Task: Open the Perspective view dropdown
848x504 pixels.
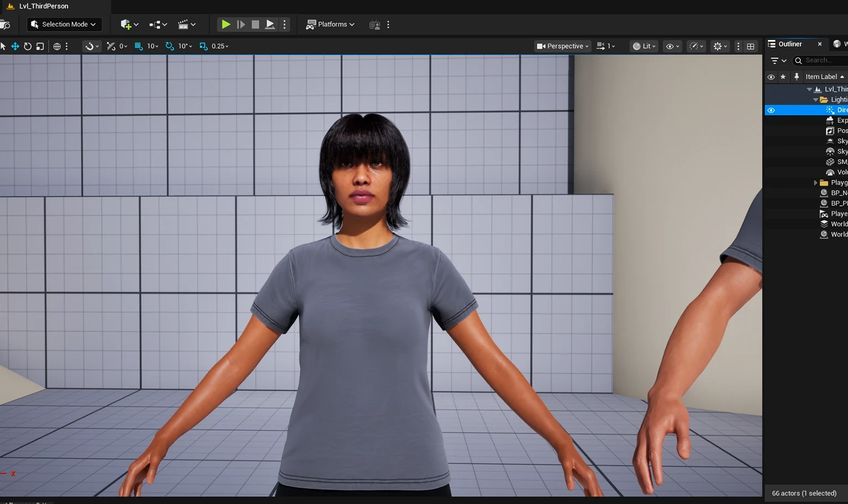Action: point(563,46)
